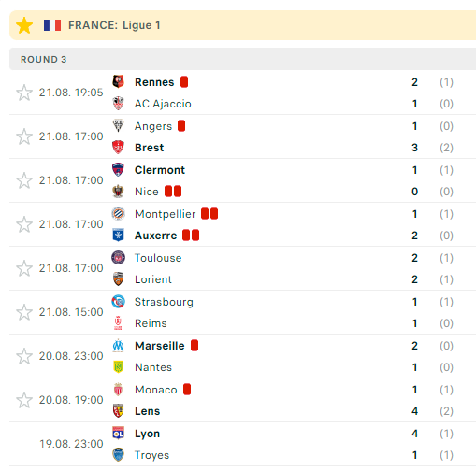Unfavorite the France Ligue 1 gold star

tap(24, 25)
